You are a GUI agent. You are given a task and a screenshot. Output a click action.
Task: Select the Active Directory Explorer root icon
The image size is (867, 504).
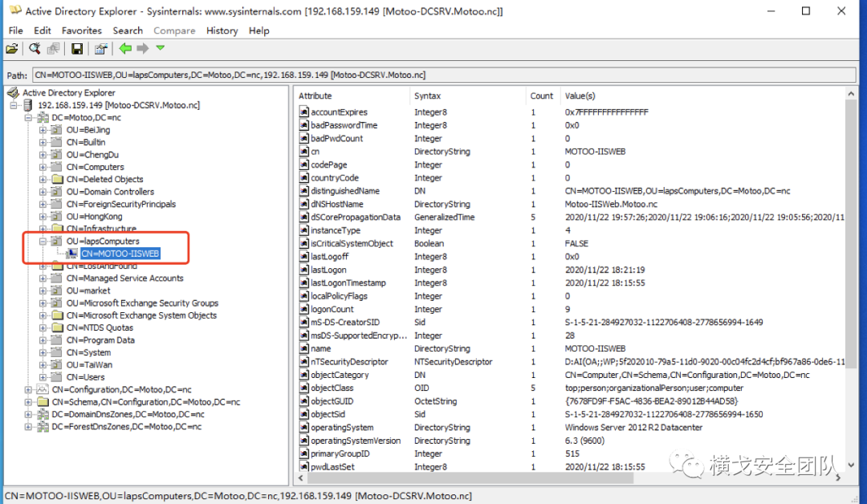11,91
